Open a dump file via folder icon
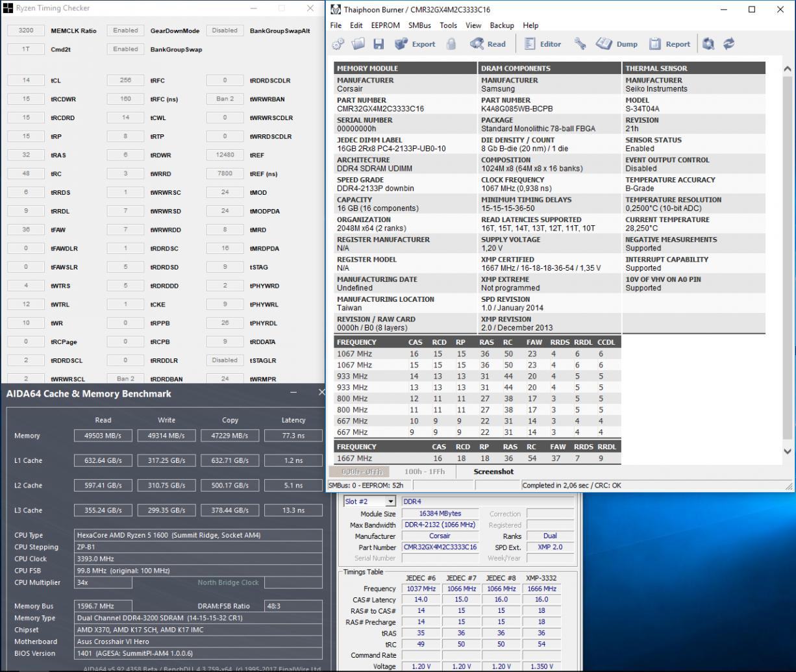This screenshot has width=796, height=672. pyautogui.click(x=358, y=44)
